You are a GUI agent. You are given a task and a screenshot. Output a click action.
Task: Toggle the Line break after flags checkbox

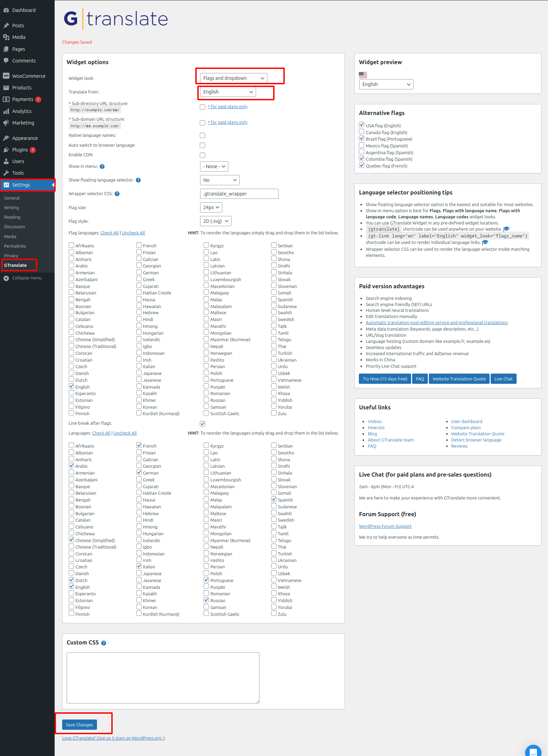(202, 424)
